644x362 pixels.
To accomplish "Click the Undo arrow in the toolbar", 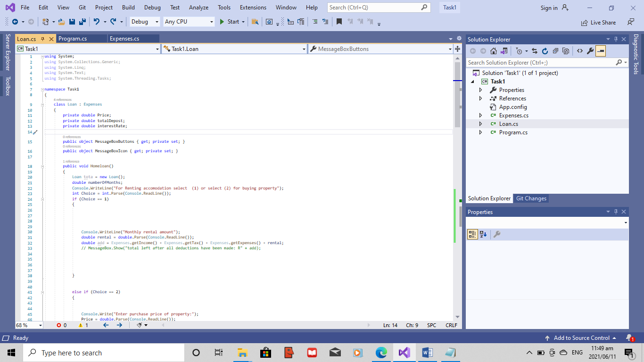I will 97,22.
